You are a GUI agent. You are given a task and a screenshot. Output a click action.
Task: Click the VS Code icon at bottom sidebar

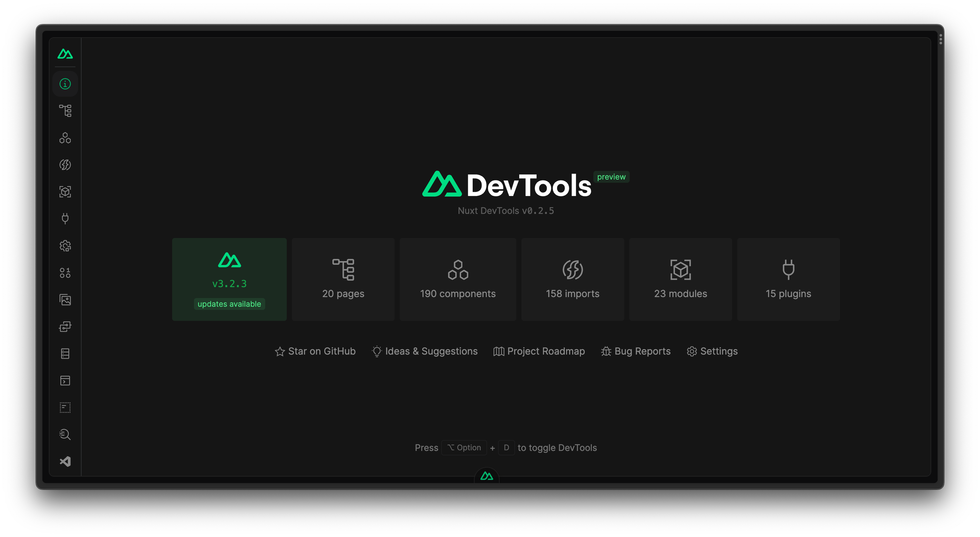pyautogui.click(x=65, y=462)
